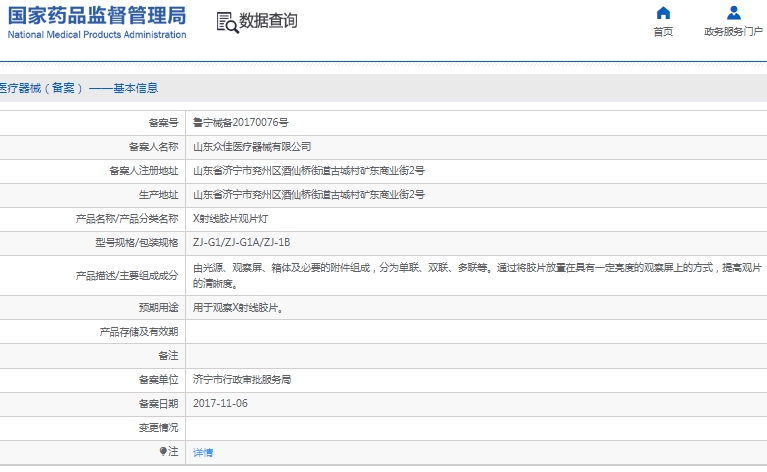
Task: Select the 产品存储及有效期 label
Action: 139,332
